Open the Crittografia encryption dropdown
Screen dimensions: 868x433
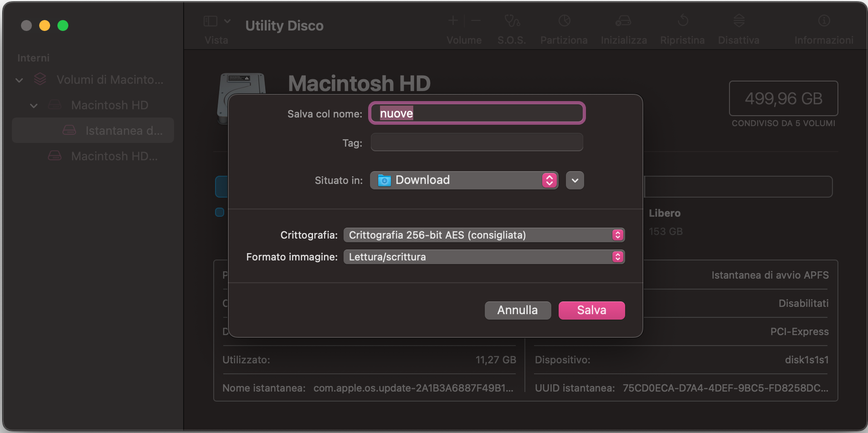tap(484, 235)
